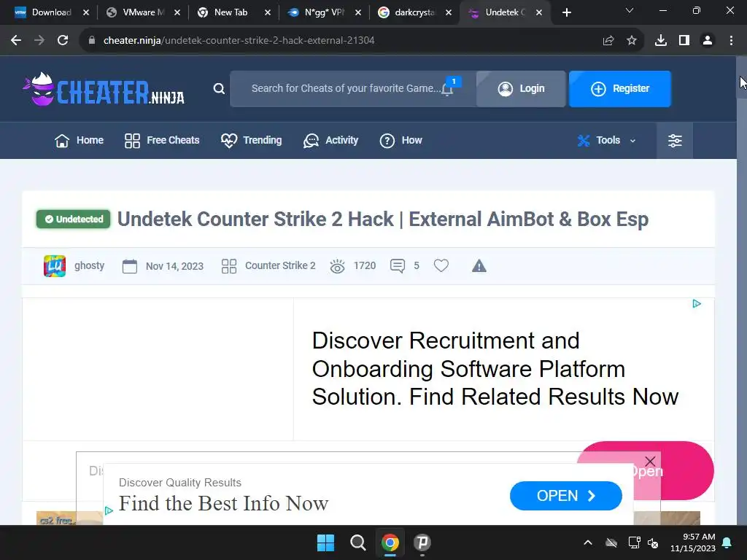Click the address bar URL
This screenshot has width=747, height=560.
(239, 41)
